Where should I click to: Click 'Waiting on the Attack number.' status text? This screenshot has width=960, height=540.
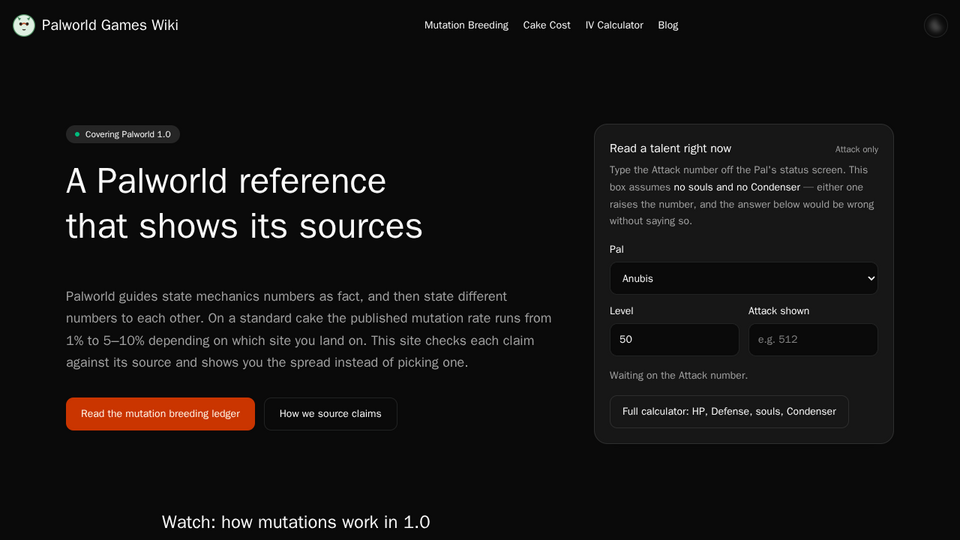678,375
